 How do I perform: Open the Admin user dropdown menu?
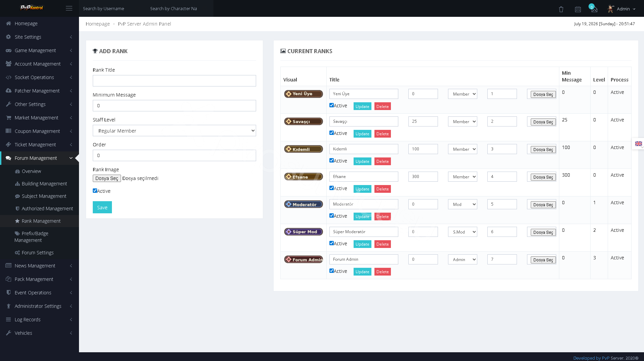pos(621,9)
